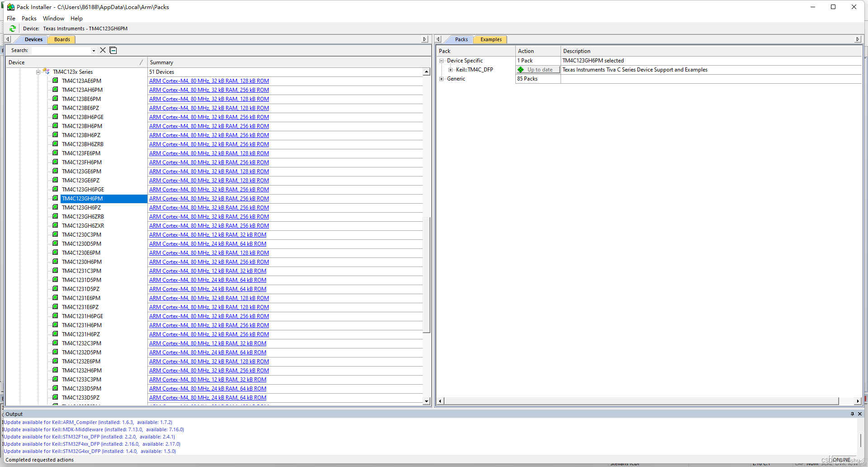The image size is (868, 467).
Task: Click the left scroll arrow above Devices tab
Action: click(7, 39)
